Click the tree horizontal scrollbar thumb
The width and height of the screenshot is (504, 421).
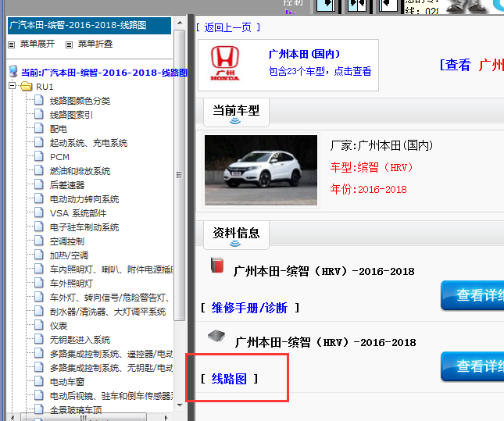tap(84, 417)
